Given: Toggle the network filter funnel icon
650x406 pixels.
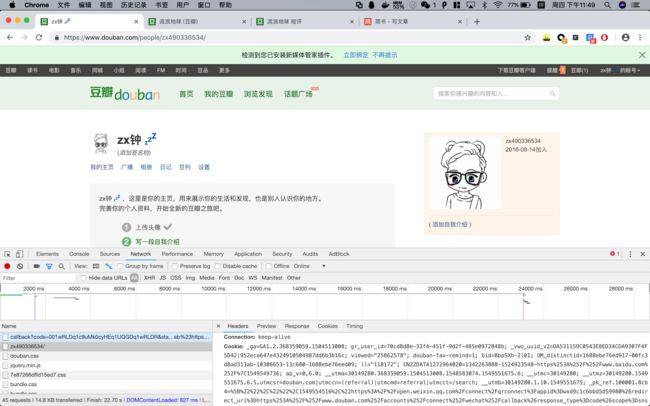Looking at the screenshot, I should coord(49,266).
